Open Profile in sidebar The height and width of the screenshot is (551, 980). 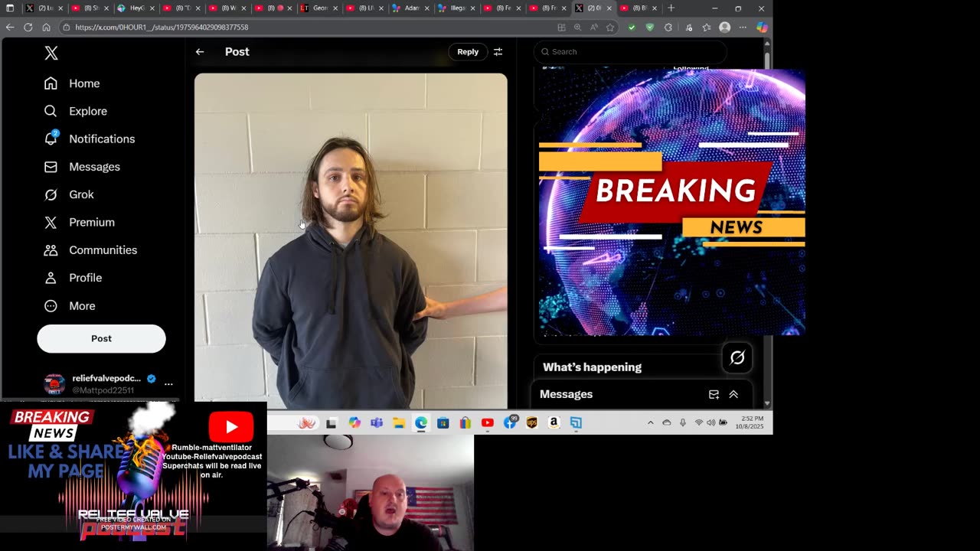(73, 278)
